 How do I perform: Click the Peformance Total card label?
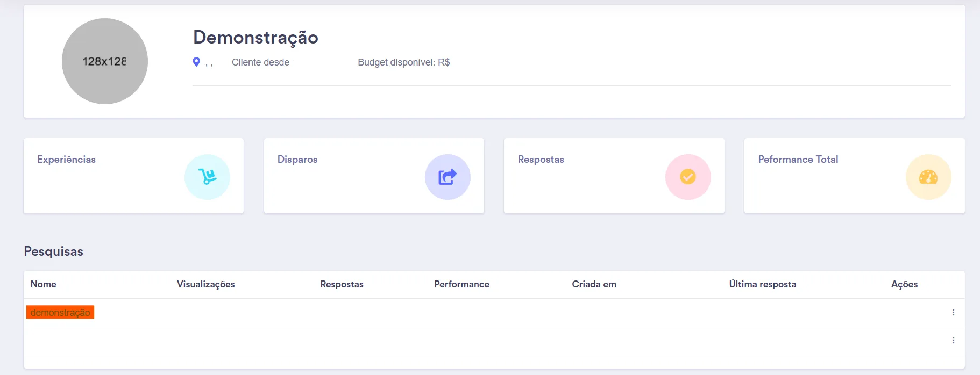point(798,160)
